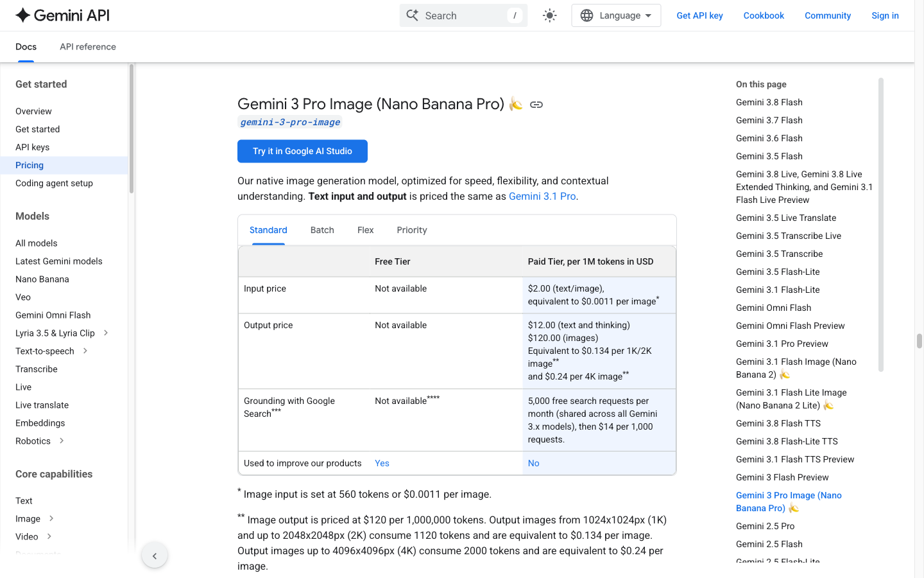Click Try it in Google AI Studio
This screenshot has width=924, height=578.
click(x=302, y=151)
